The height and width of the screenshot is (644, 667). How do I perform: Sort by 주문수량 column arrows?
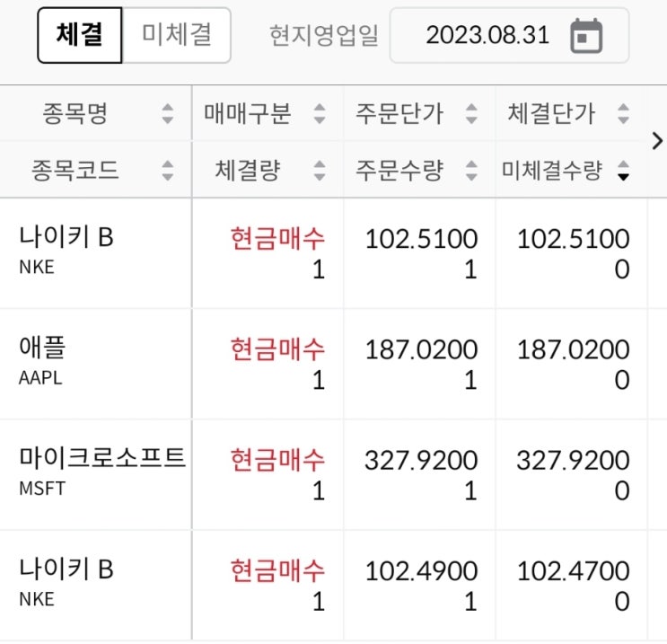[471, 170]
